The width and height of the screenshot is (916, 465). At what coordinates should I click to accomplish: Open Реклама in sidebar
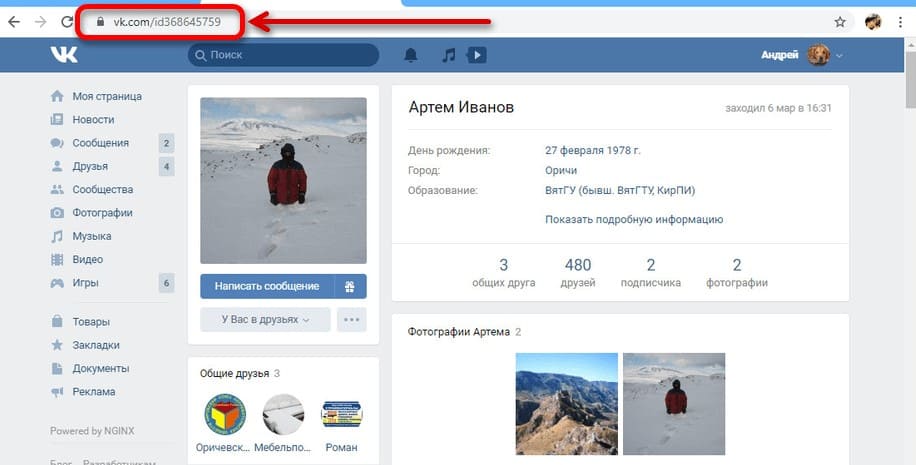[x=93, y=392]
